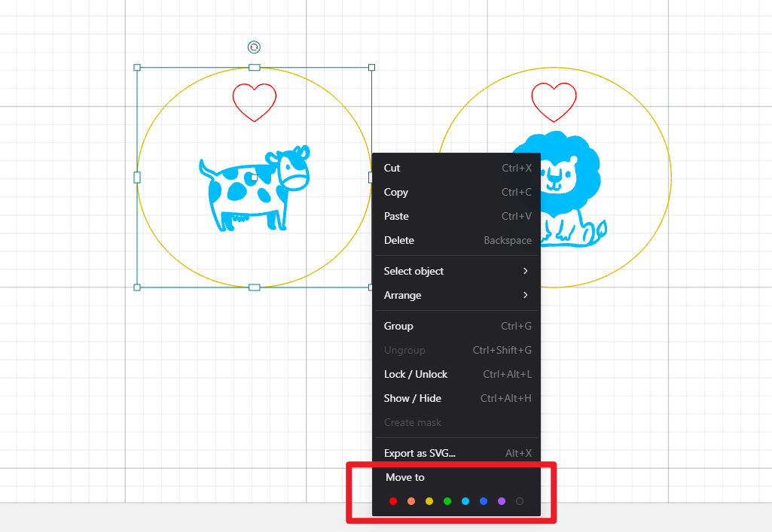The width and height of the screenshot is (772, 532).
Task: Click the red heart above the lion
Action: (554, 102)
